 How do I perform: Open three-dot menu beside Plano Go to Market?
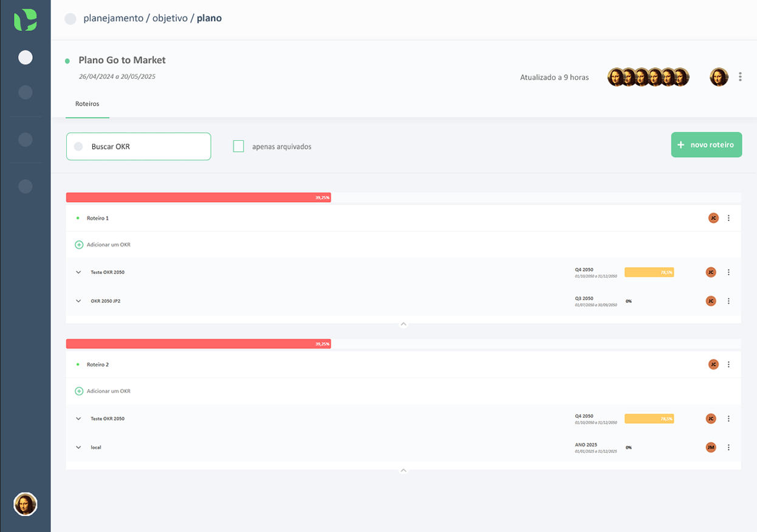pyautogui.click(x=740, y=77)
